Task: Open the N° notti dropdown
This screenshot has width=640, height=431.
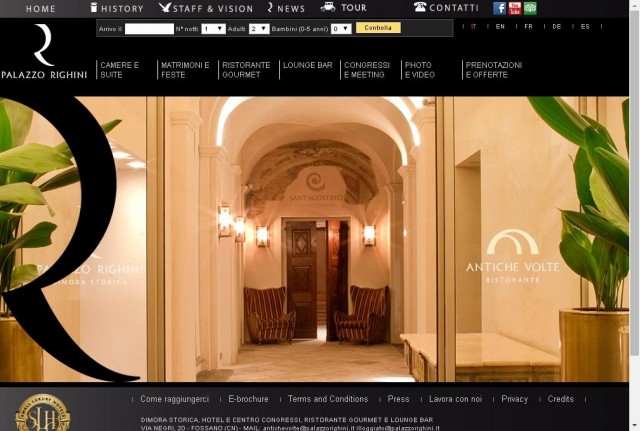Action: tap(213, 29)
